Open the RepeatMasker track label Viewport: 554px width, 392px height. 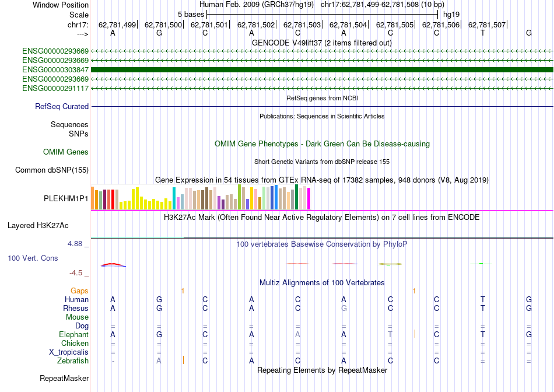pos(64,378)
